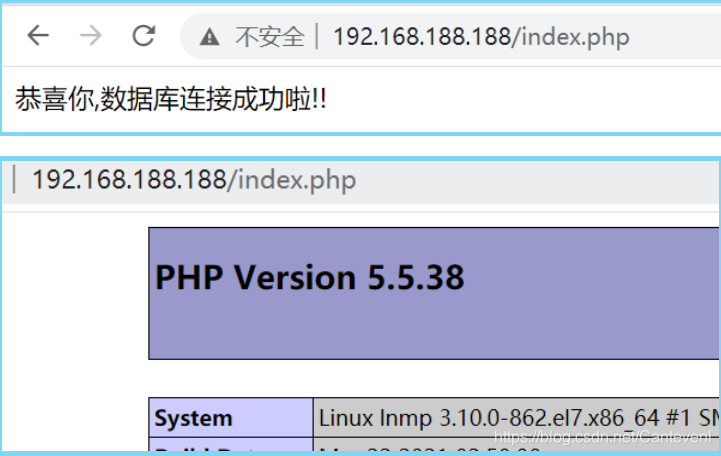The image size is (721, 456).
Task: Select the 恭喜你,数据库连接成功啦!! message text
Action: point(171,99)
